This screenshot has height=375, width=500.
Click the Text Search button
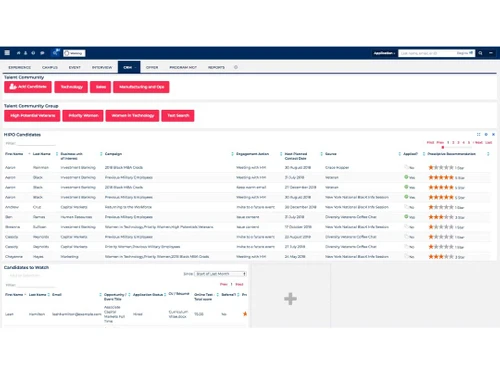[178, 116]
